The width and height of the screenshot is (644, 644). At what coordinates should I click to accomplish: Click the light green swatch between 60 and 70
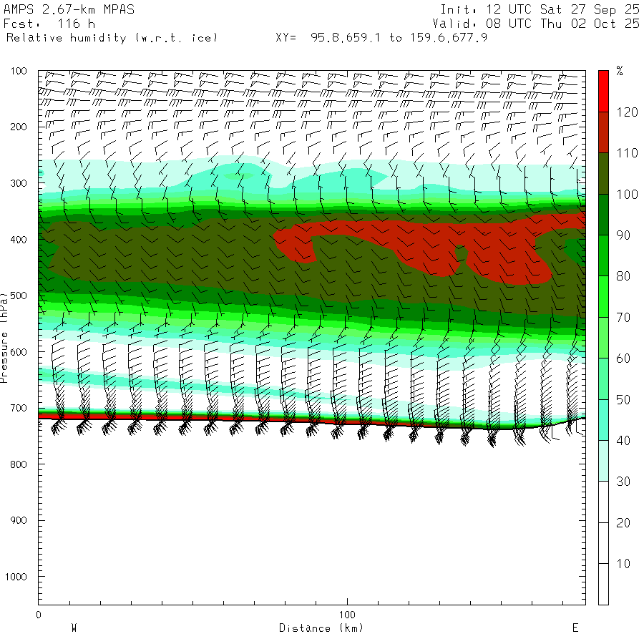point(603,338)
